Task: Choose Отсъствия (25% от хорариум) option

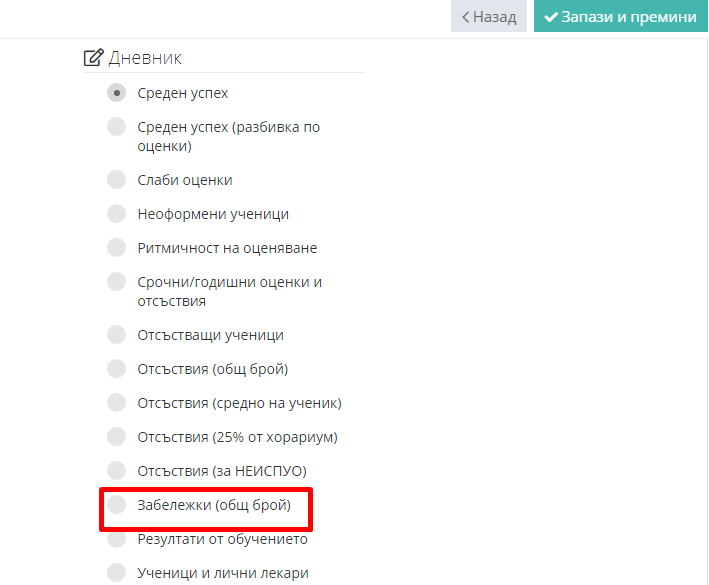Action: pyautogui.click(x=116, y=437)
